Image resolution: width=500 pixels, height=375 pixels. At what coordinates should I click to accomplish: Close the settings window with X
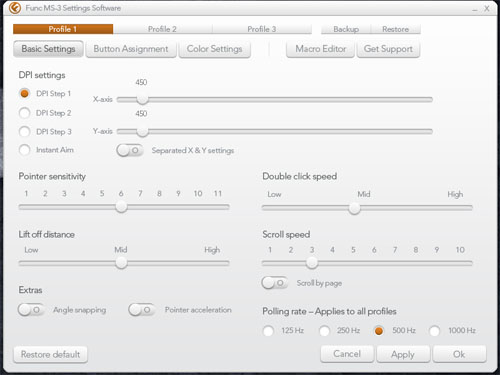(487, 8)
